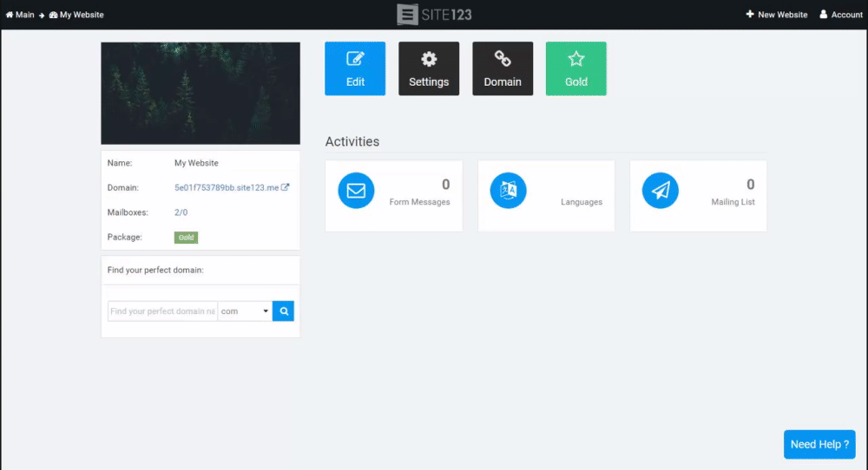Image resolution: width=868 pixels, height=470 pixels.
Task: Click the Gold package badge
Action: tap(186, 238)
